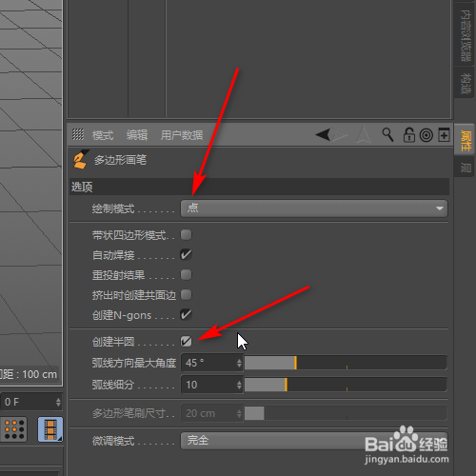476x476 pixels.
Task: Enable 带状四边形模式 checkbox
Action: (x=186, y=235)
